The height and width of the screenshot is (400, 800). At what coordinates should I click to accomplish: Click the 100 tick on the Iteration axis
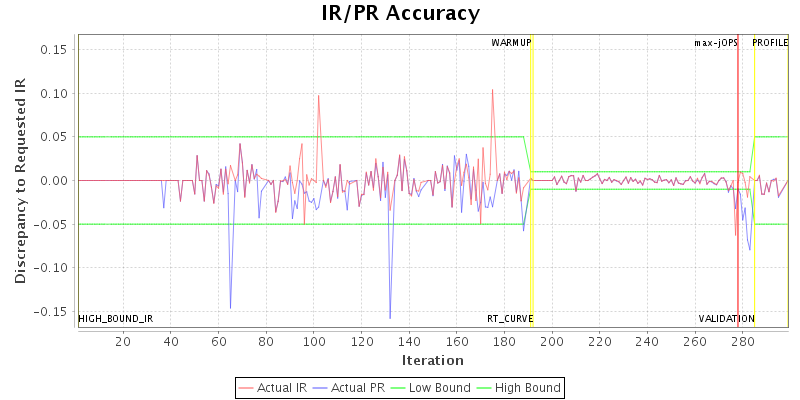(x=314, y=342)
